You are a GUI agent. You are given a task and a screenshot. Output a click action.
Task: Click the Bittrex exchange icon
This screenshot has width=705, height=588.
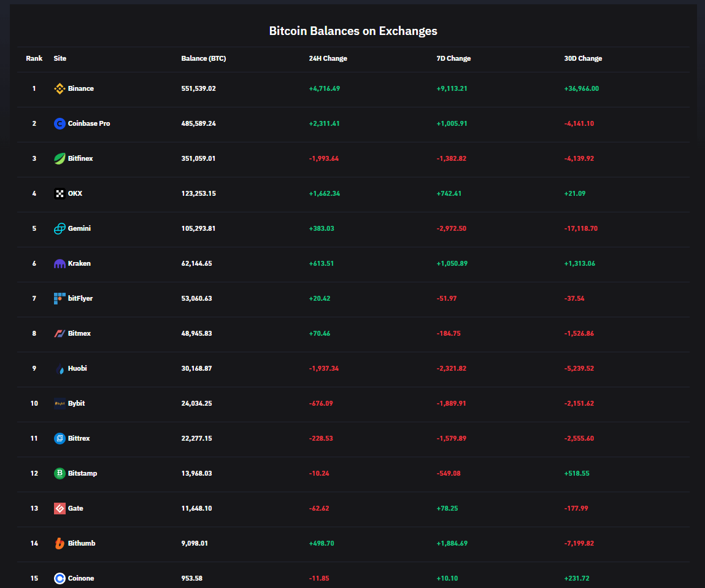[x=59, y=438]
